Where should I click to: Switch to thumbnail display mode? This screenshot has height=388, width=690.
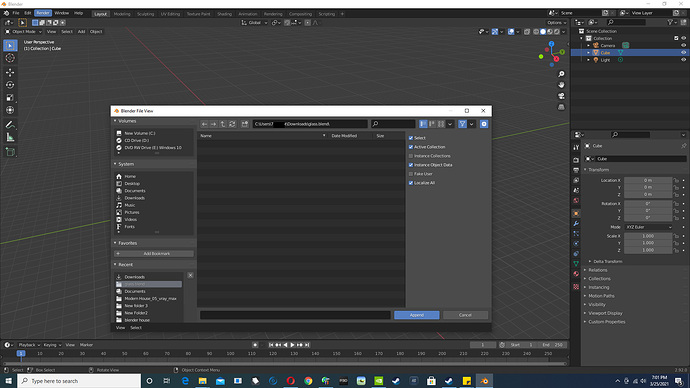pyautogui.click(x=441, y=124)
